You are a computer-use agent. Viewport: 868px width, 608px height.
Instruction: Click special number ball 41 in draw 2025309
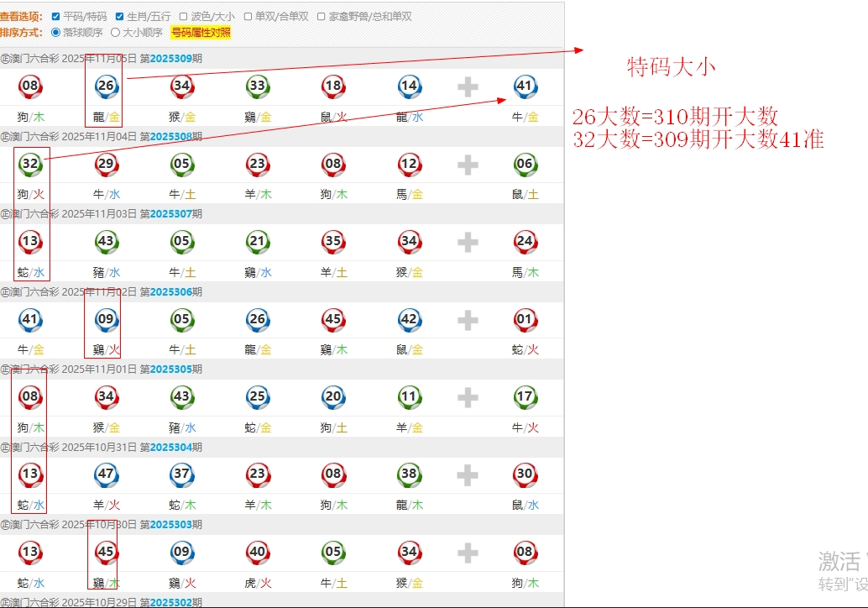tap(525, 86)
